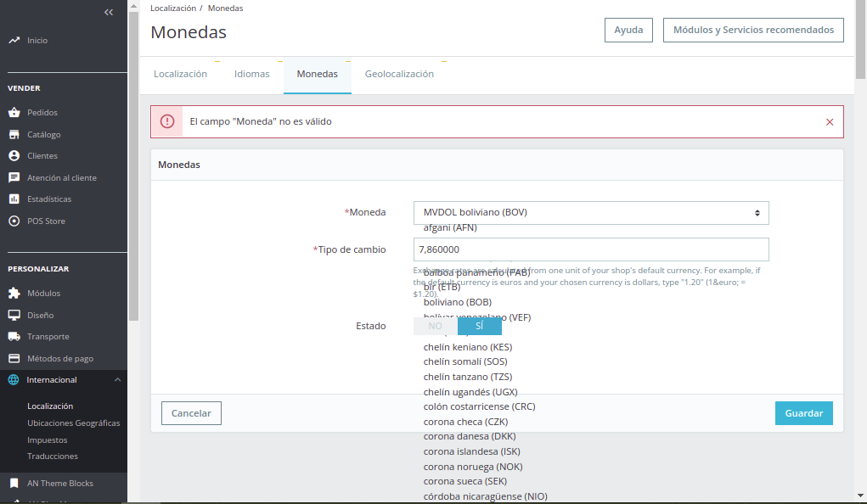Open Localización submenu item in sidebar
The height and width of the screenshot is (504, 867).
[x=50, y=406]
